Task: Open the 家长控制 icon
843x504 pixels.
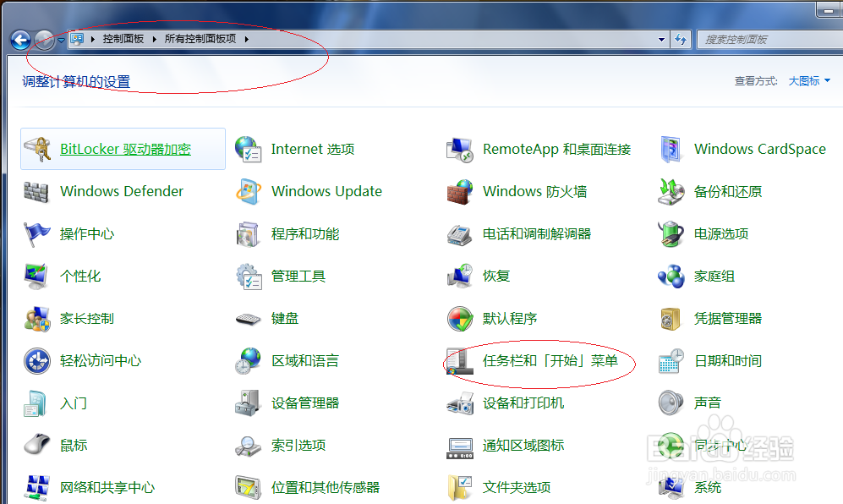Action: (x=36, y=319)
